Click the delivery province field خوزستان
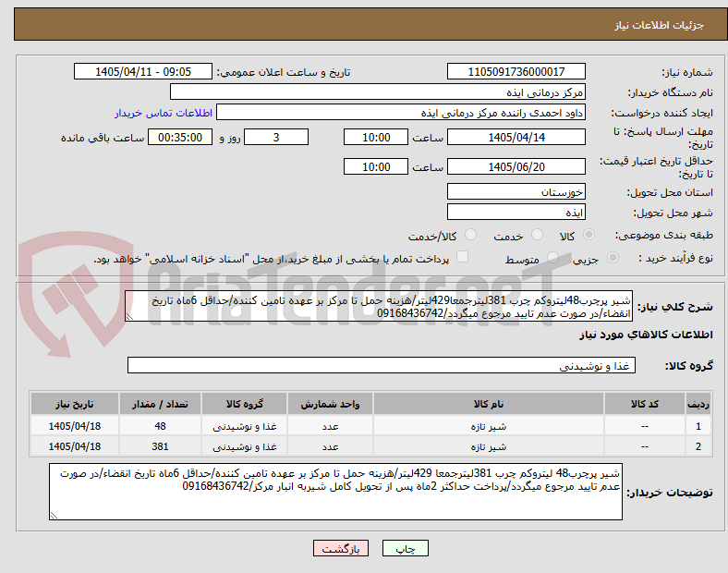 516,191
